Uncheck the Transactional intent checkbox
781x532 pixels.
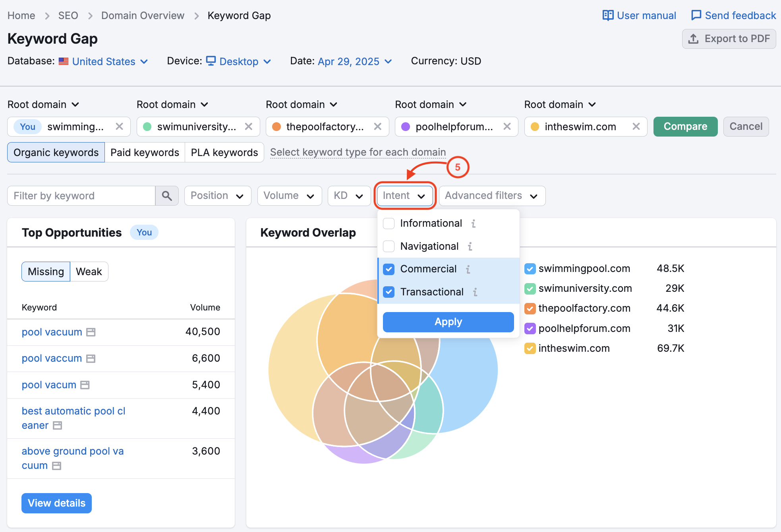389,292
